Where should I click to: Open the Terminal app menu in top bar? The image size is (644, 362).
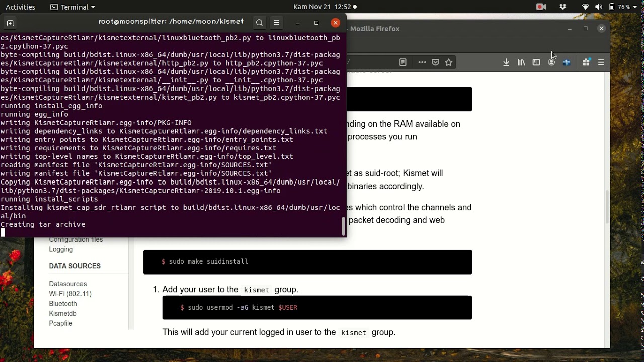click(73, 7)
